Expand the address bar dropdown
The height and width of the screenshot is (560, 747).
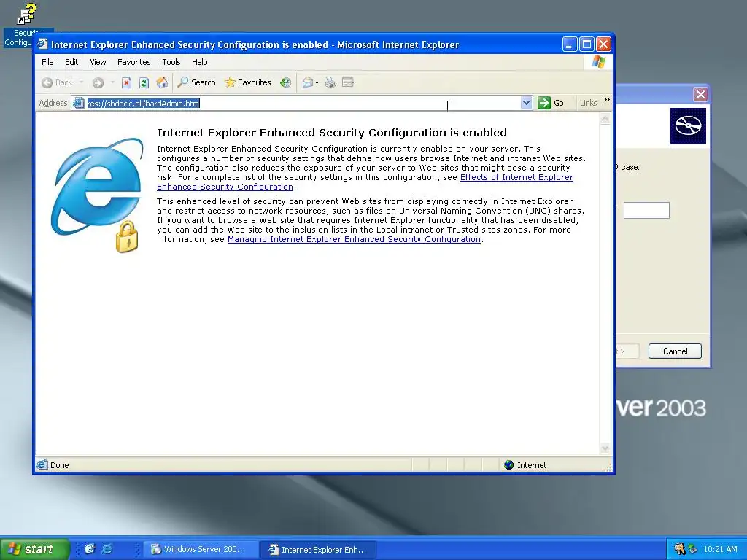[x=526, y=103]
